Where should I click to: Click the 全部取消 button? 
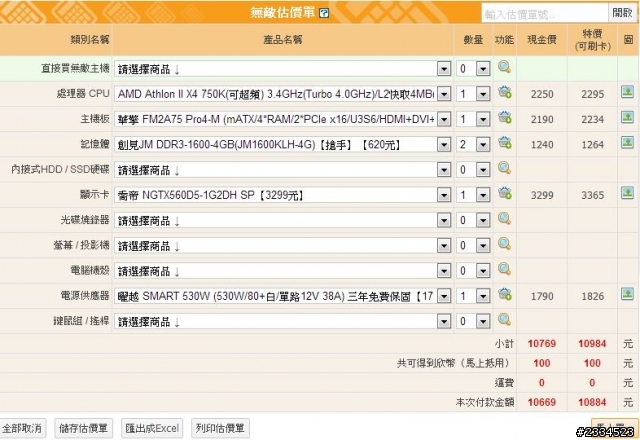(x=22, y=428)
